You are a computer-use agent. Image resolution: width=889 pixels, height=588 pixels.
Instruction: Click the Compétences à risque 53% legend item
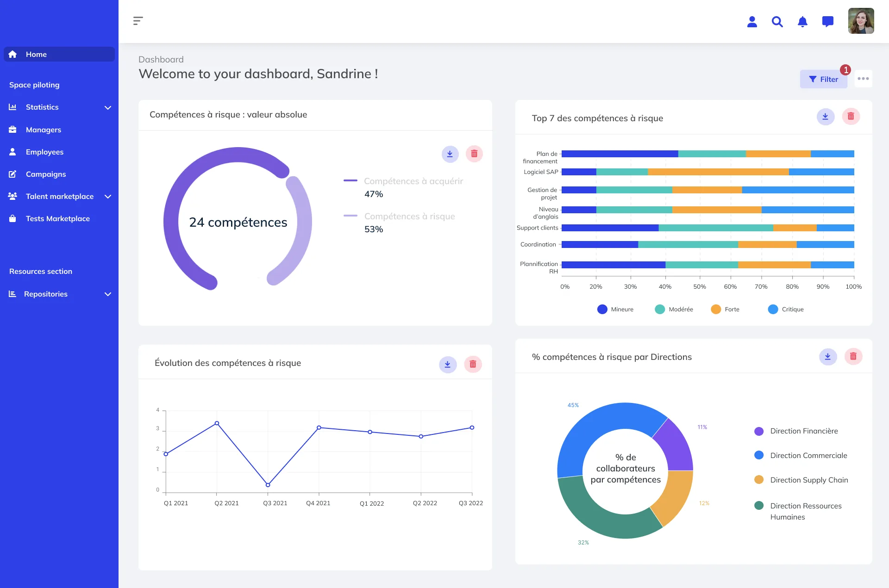(x=400, y=223)
